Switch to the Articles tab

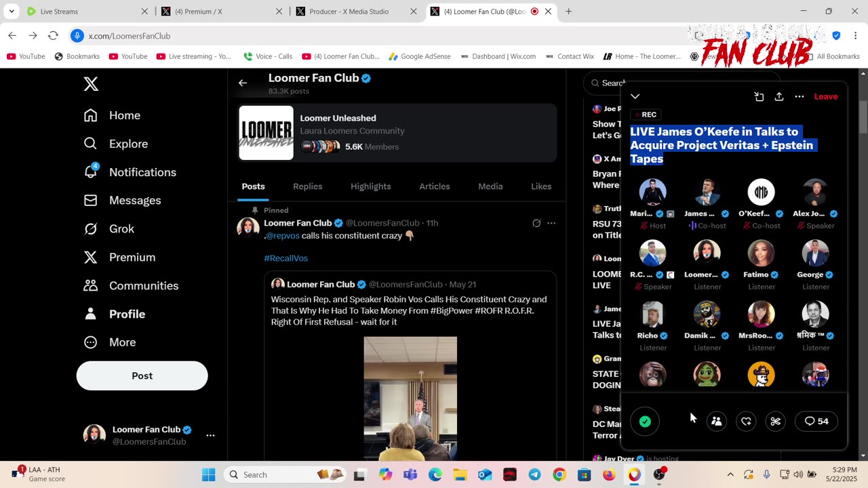435,186
